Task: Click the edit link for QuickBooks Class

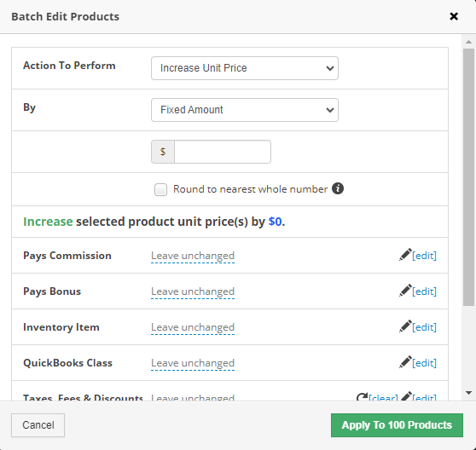Action: tap(425, 363)
